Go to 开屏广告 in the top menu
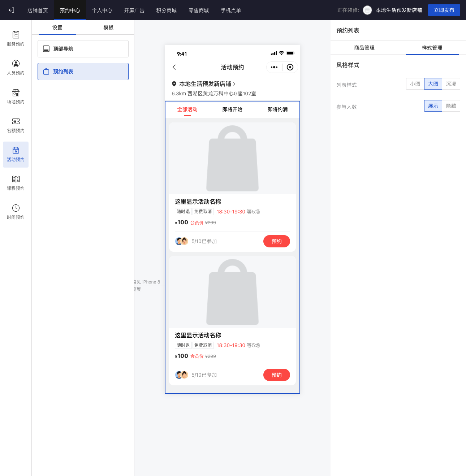Viewport: 466px width, 476px height. 134,10
